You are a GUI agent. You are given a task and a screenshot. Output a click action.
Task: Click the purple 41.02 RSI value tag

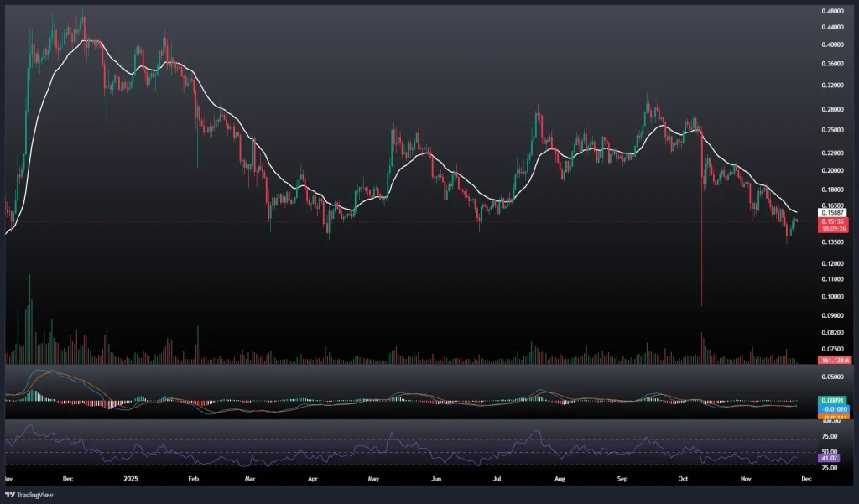coord(827,458)
